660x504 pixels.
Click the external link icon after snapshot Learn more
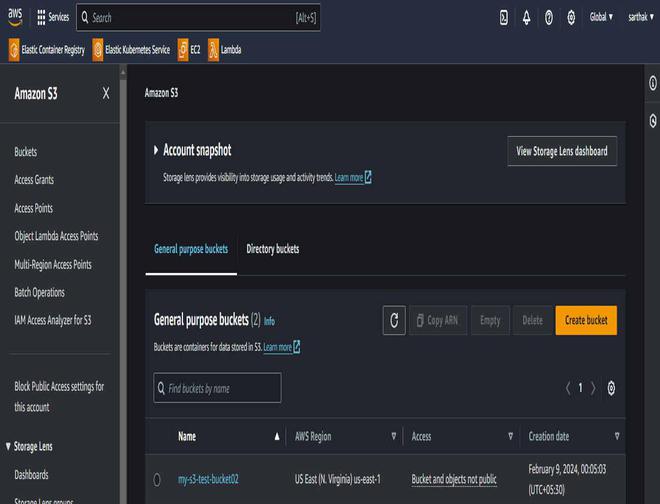point(368,177)
